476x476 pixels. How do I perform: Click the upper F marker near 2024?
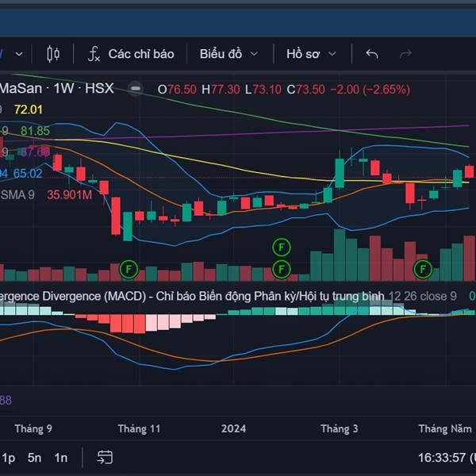pyautogui.click(x=282, y=248)
